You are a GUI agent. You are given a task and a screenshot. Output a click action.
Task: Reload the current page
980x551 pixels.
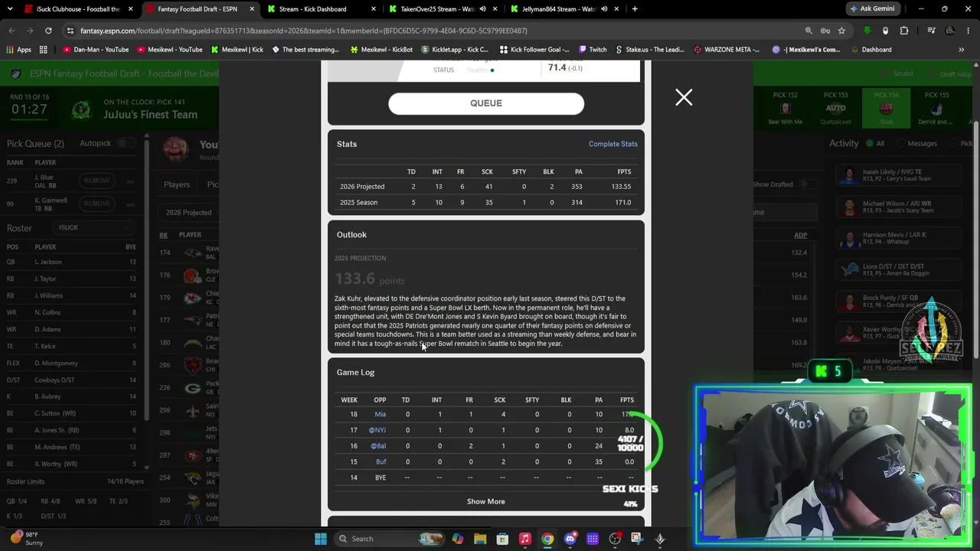pyautogui.click(x=48, y=31)
